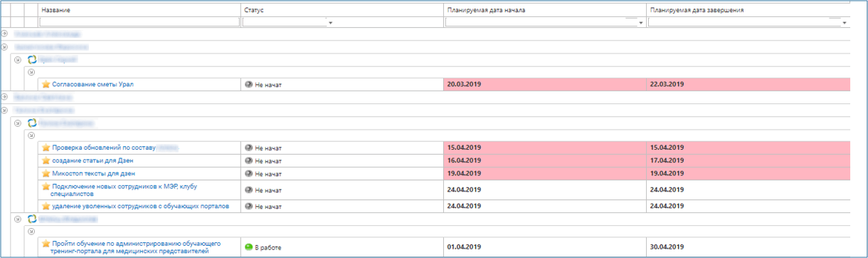Viewport: 868px width, 258px height.
Task: Click the star icon next to создание статьи для Дзен
Action: tap(46, 160)
